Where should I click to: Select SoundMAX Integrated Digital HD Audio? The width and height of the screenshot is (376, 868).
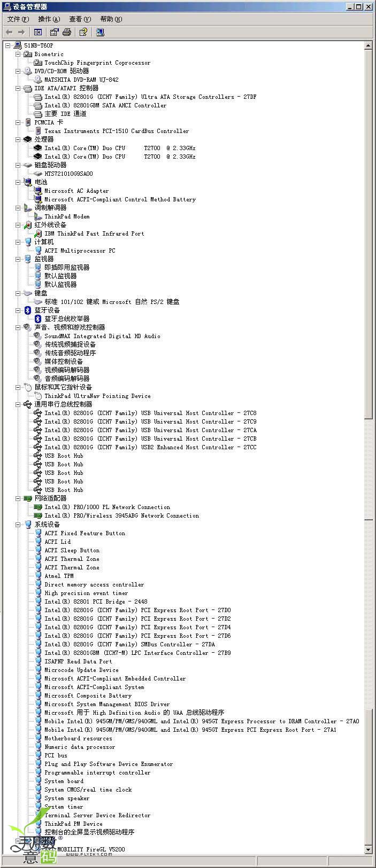[x=102, y=336]
